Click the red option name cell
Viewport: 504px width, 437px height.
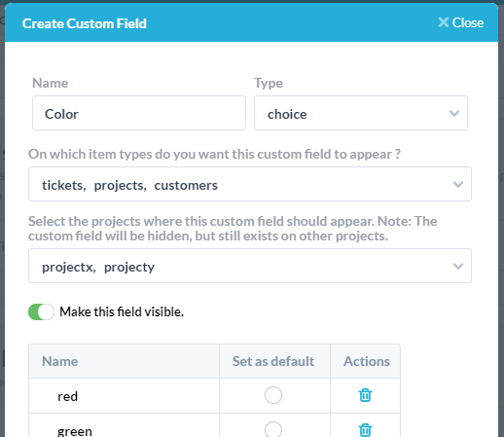124,396
